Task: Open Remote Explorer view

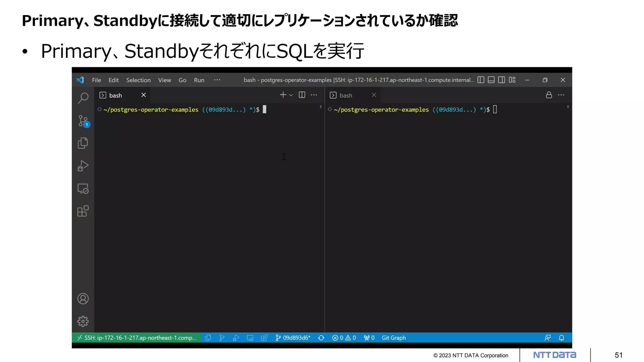Action: click(x=83, y=189)
